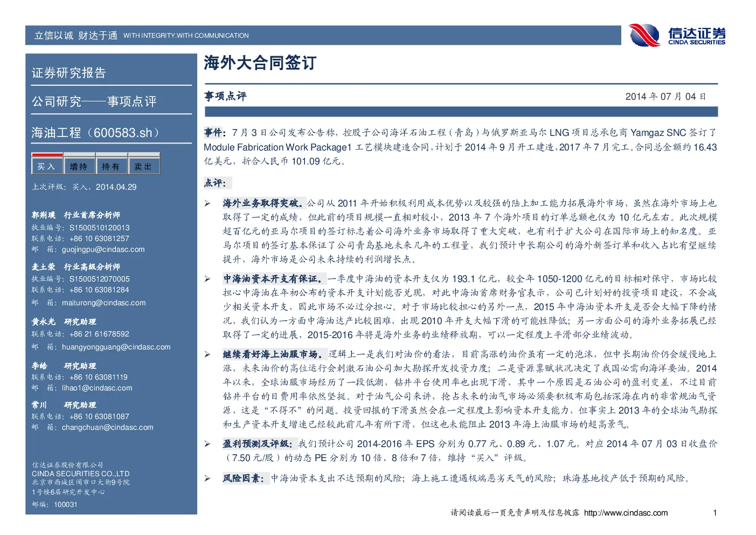
Task: Click CINDA SECURITIES CO.,LTD company name
Action: pos(80,474)
